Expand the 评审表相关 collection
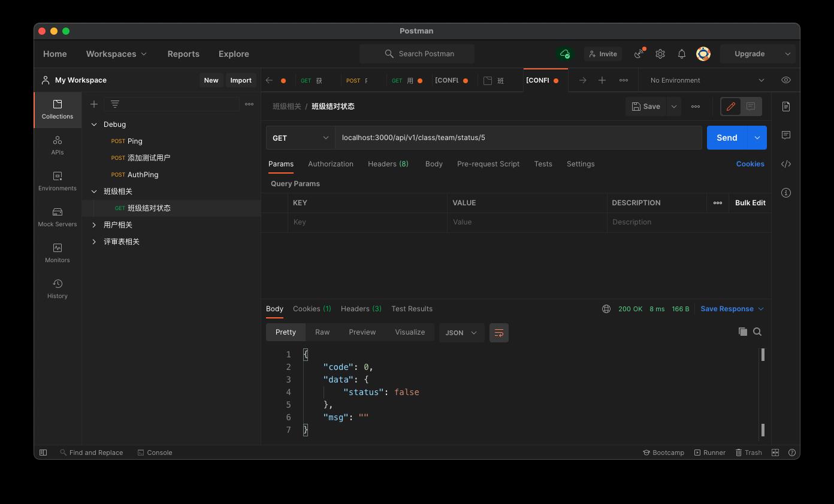 (94, 242)
